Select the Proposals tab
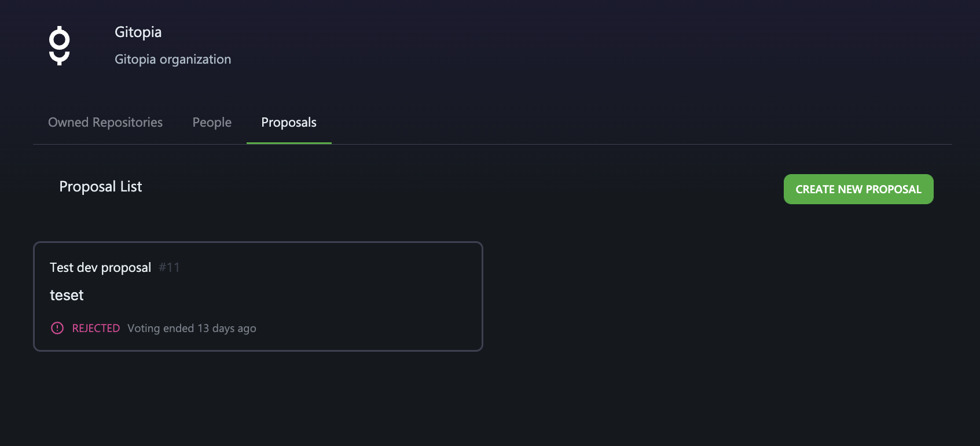The width and height of the screenshot is (980, 446). pyautogui.click(x=289, y=123)
